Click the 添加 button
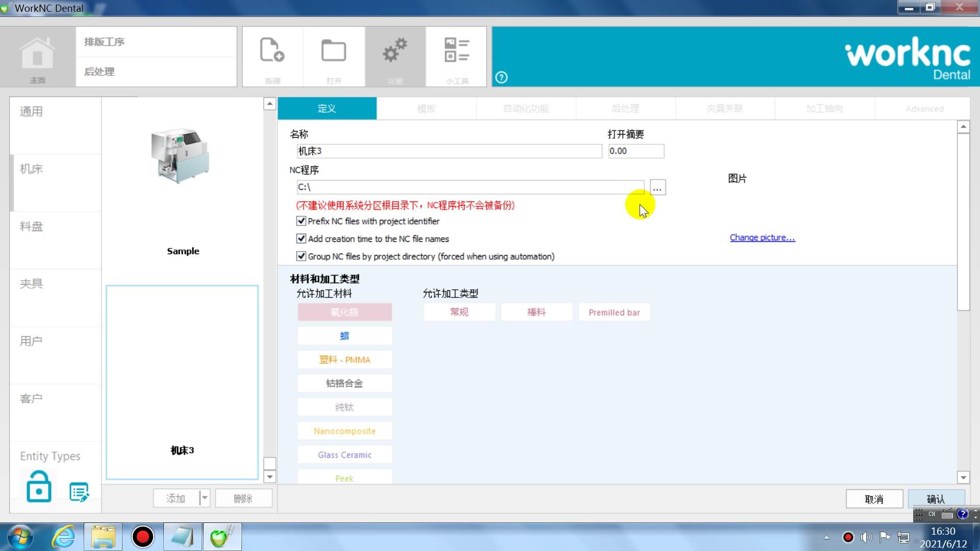The height and width of the screenshot is (551, 980). tap(176, 498)
